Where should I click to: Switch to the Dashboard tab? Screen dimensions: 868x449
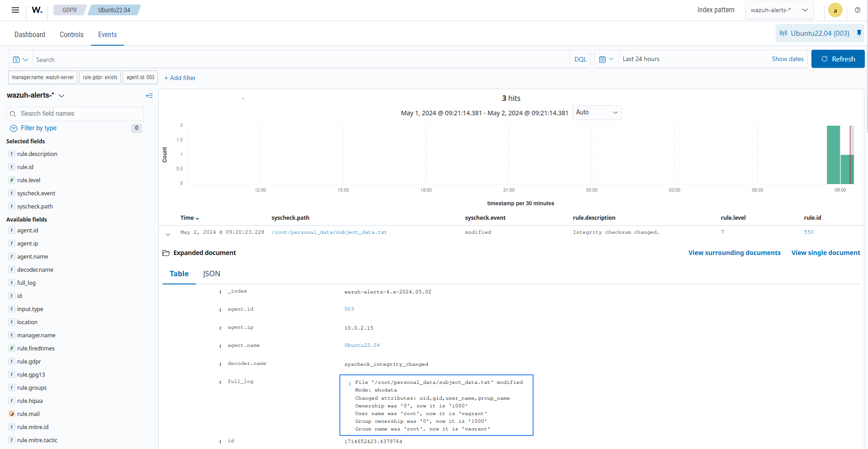tap(30, 34)
